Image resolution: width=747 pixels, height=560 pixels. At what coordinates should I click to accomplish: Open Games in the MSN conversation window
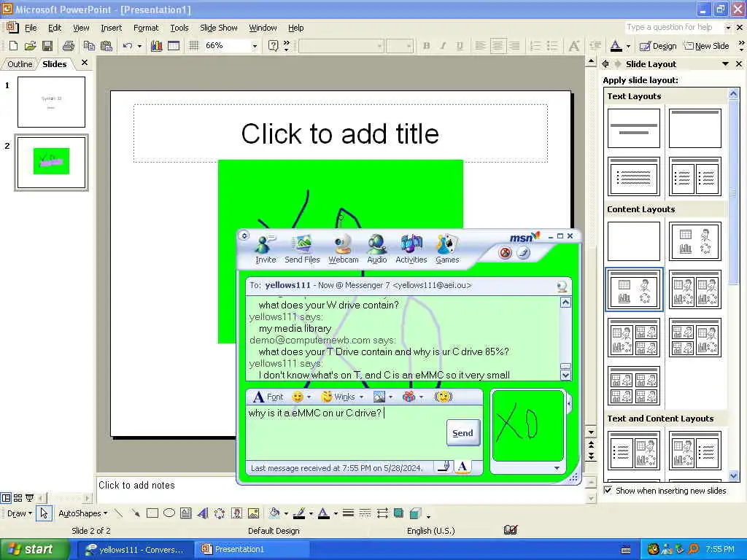coord(447,249)
